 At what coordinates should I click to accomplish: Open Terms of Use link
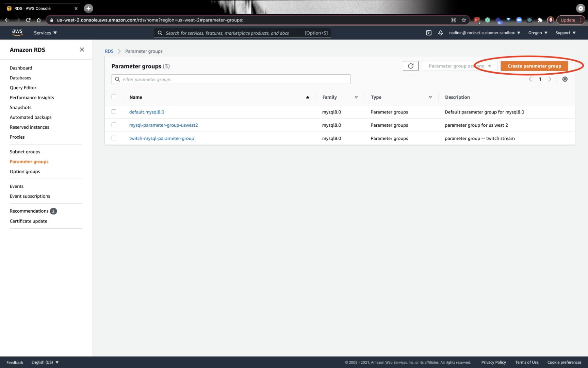point(527,362)
